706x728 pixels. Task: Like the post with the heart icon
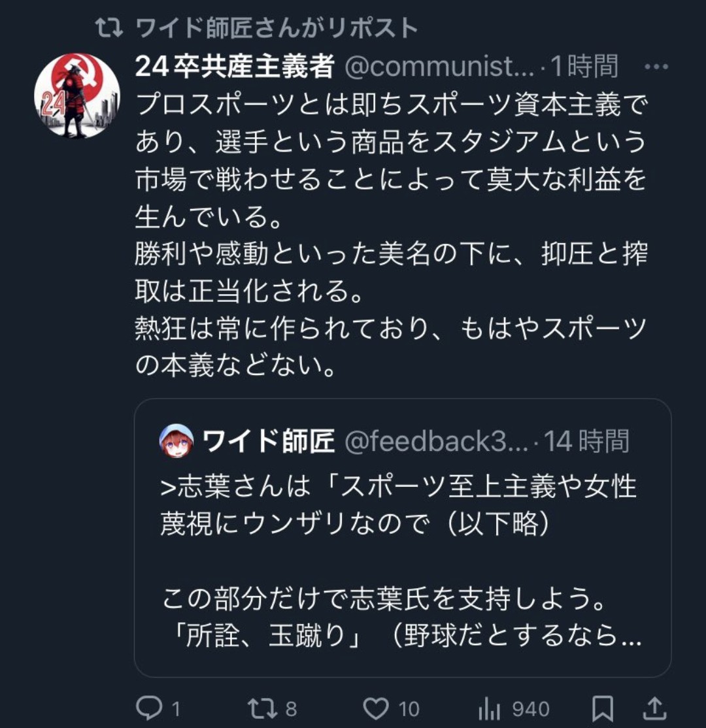tap(376, 708)
